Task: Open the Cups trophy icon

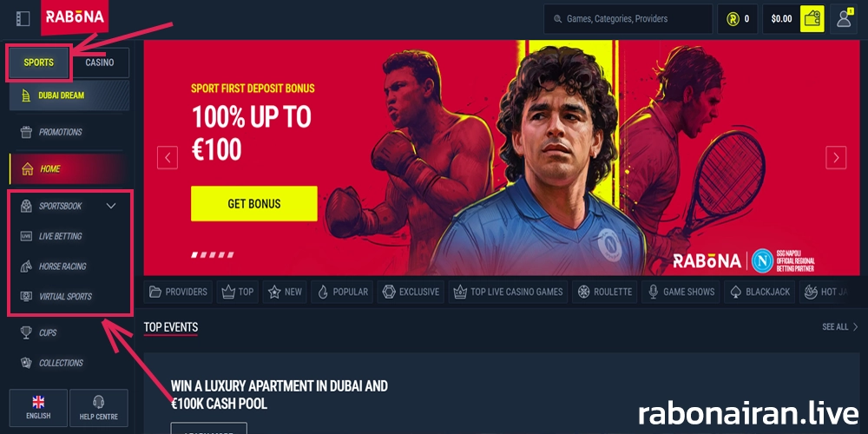Action: click(x=26, y=332)
